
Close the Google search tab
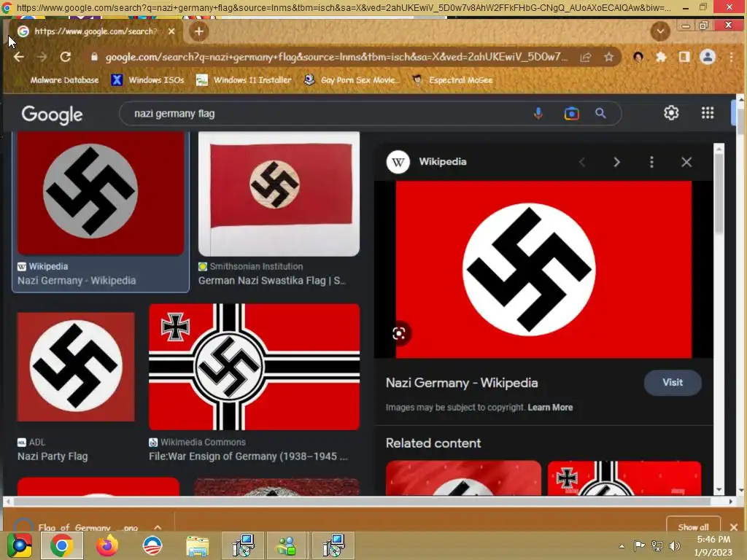click(171, 31)
